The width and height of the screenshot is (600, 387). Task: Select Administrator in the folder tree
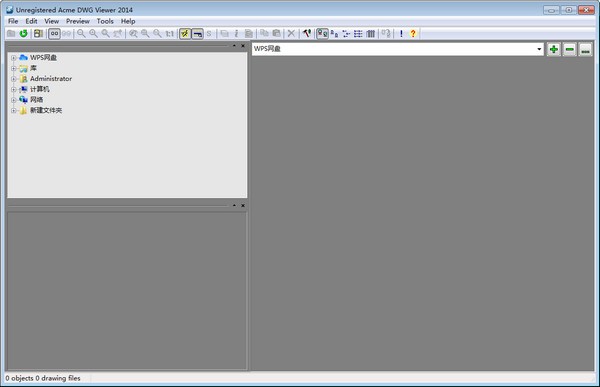tap(51, 78)
